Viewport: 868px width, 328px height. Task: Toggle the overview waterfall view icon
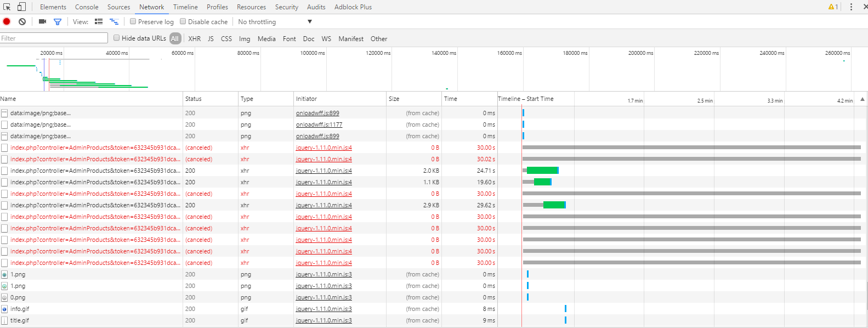114,22
